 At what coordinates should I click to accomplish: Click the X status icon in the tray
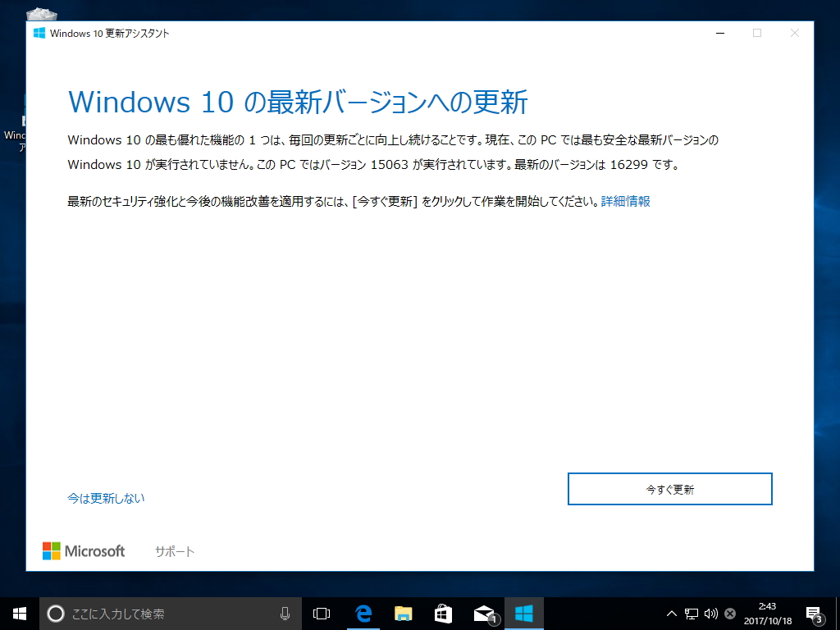[728, 613]
